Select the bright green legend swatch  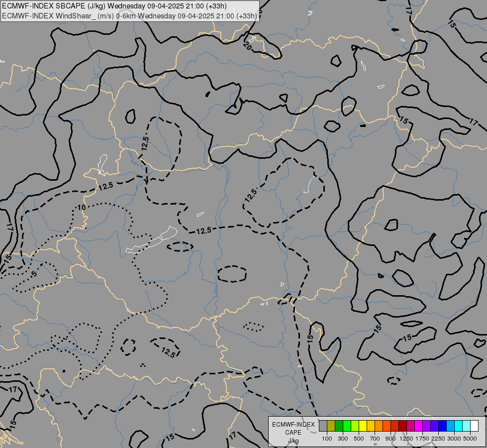(x=347, y=426)
